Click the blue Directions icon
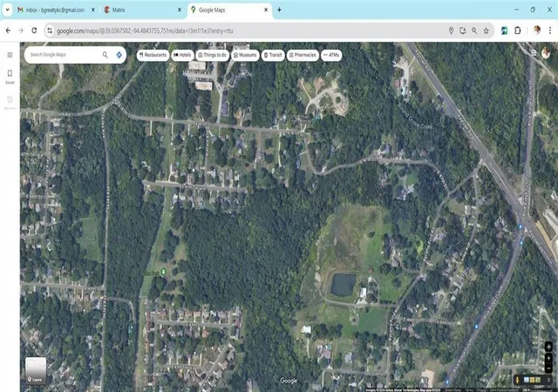Image resolution: width=558 pixels, height=392 pixels. [119, 55]
